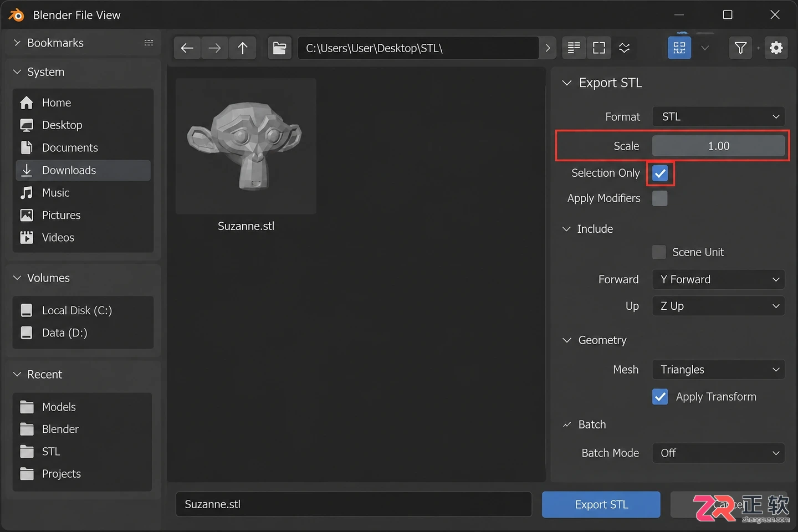Open bookmarks panel options grip
Viewport: 798px width, 532px height.
(149, 43)
